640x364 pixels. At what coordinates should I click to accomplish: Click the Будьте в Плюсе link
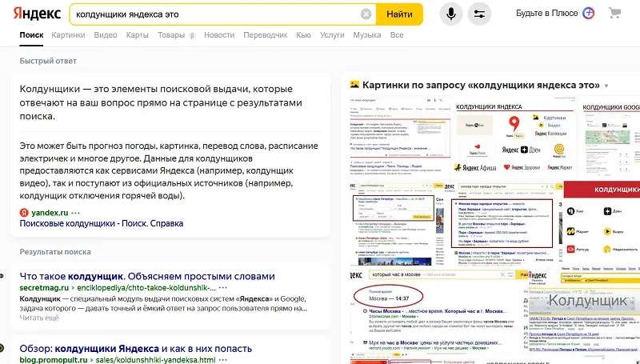pos(546,13)
